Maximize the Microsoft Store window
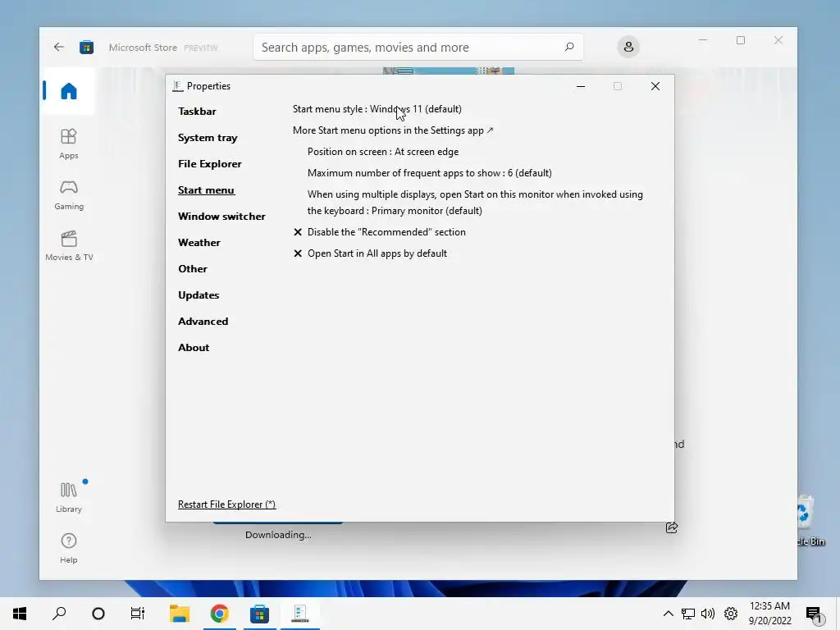The image size is (840, 630). pyautogui.click(x=741, y=40)
